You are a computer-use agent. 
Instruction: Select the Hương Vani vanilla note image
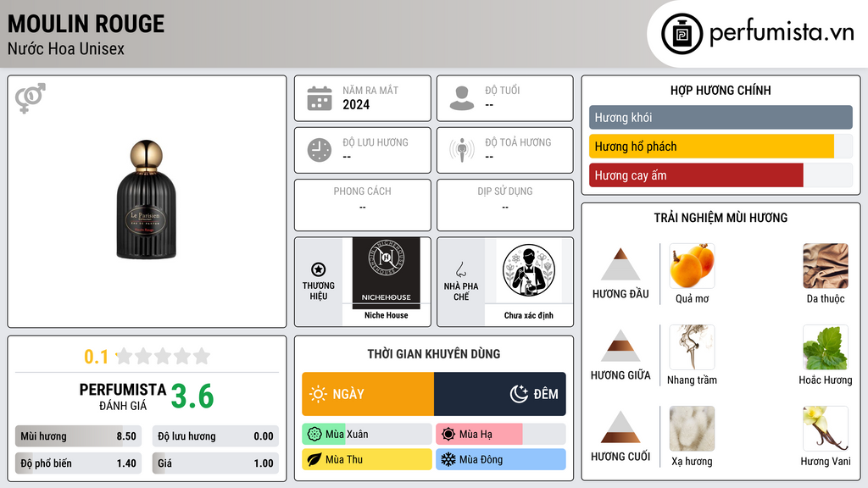tap(826, 429)
